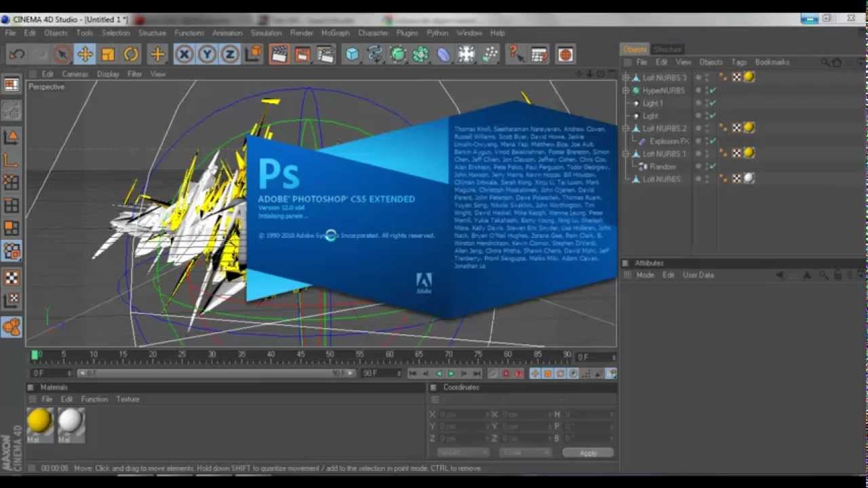Open the scene objects light icon
This screenshot has width=868, height=488.
click(x=467, y=54)
